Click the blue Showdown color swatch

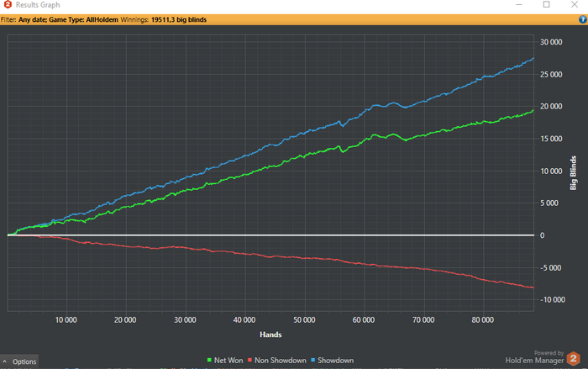tap(313, 361)
